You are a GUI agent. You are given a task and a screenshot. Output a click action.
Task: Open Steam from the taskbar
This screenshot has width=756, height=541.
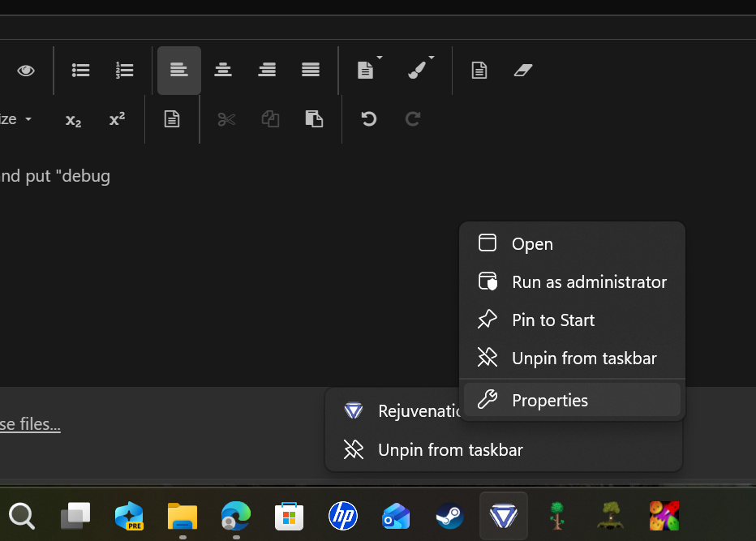[450, 516]
